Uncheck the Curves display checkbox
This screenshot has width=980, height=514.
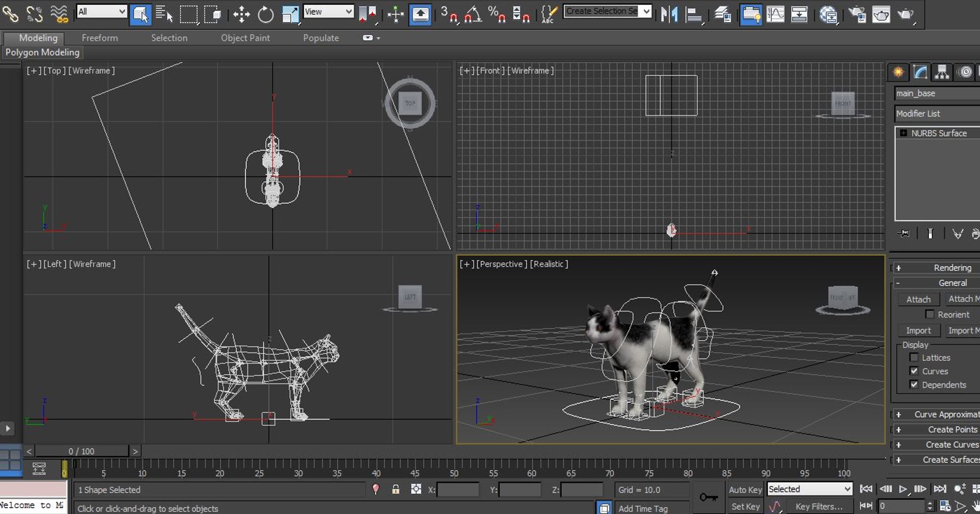(914, 371)
